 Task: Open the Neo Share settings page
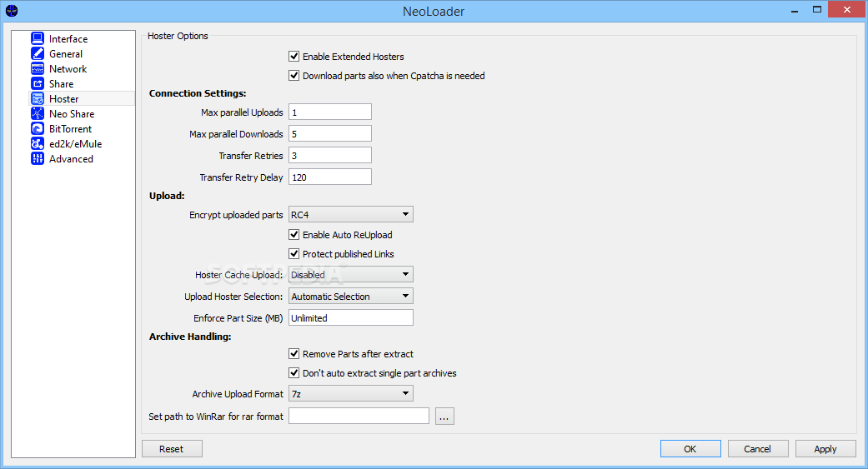click(x=72, y=114)
